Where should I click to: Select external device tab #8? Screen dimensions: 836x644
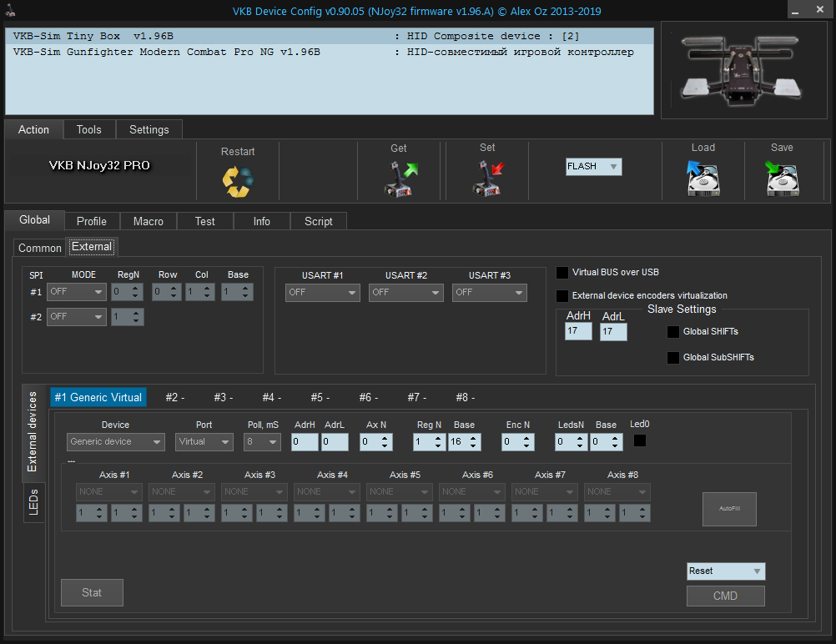point(466,397)
